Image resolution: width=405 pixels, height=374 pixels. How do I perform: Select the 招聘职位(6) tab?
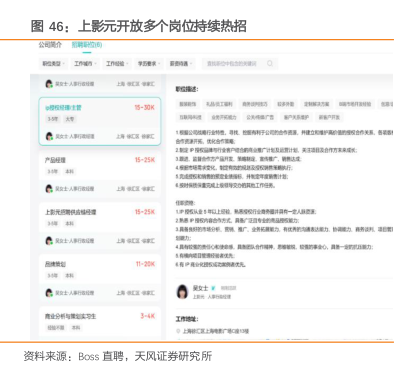pyautogui.click(x=87, y=45)
